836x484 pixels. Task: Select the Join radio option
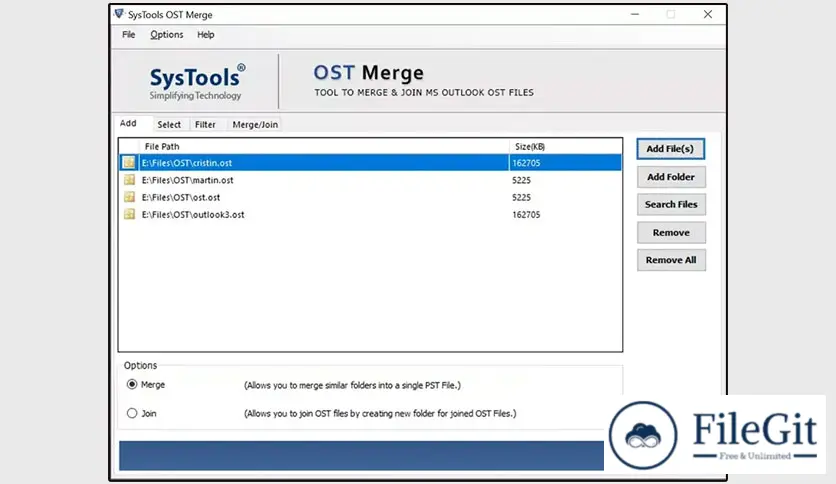point(132,413)
